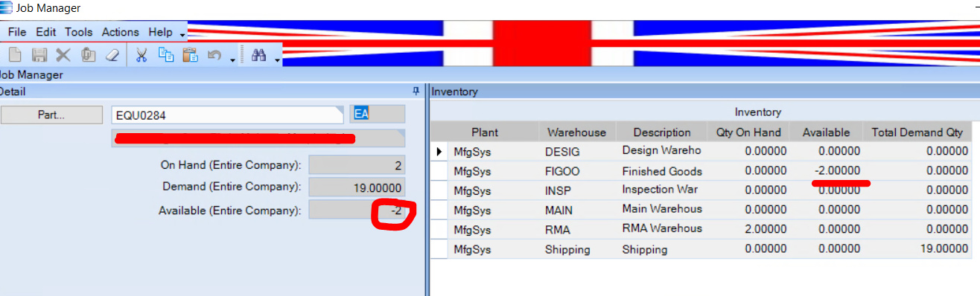Viewport: 980px width, 296px height.
Task: Click the Part... button
Action: (51, 115)
